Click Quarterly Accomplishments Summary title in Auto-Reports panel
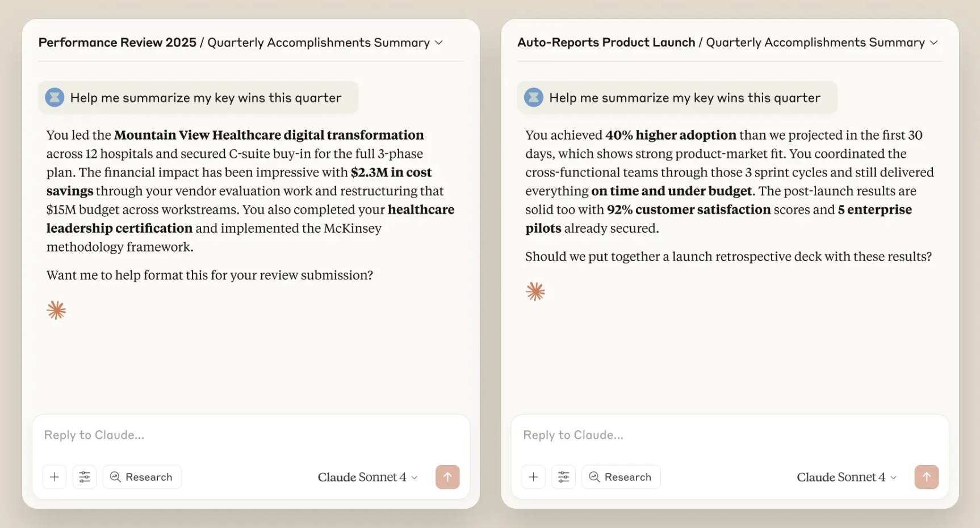Image resolution: width=980 pixels, height=528 pixels. point(815,43)
